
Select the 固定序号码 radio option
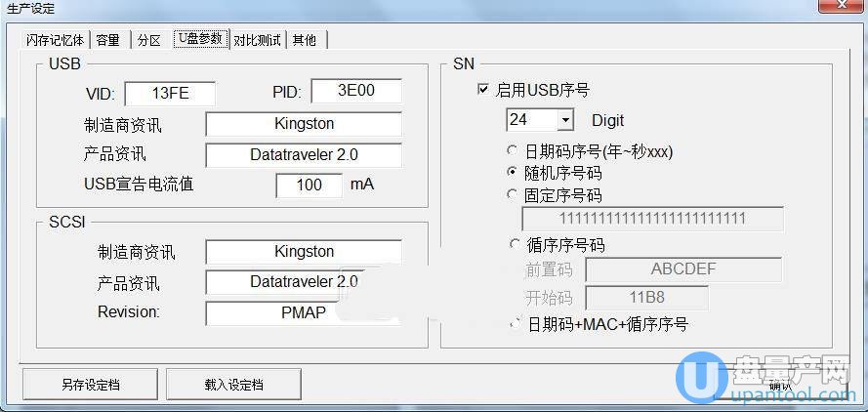point(513,194)
